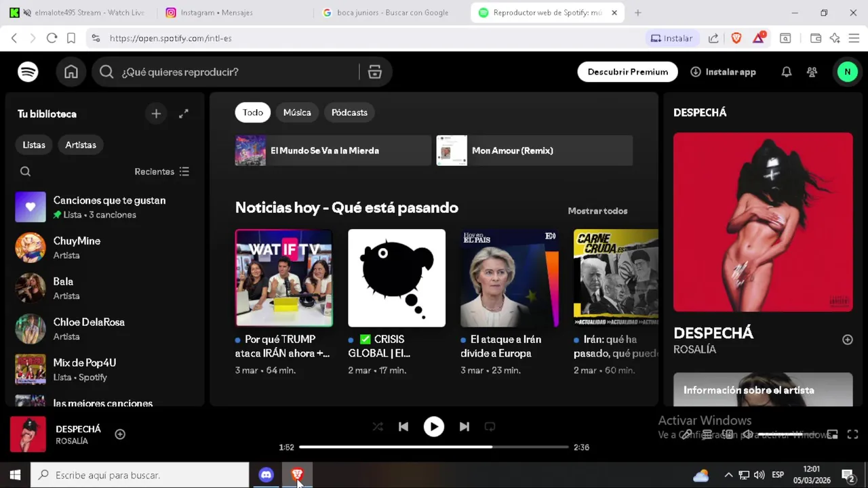Click Instalar button in address bar
Viewport: 868px width, 488px height.
pos(671,38)
